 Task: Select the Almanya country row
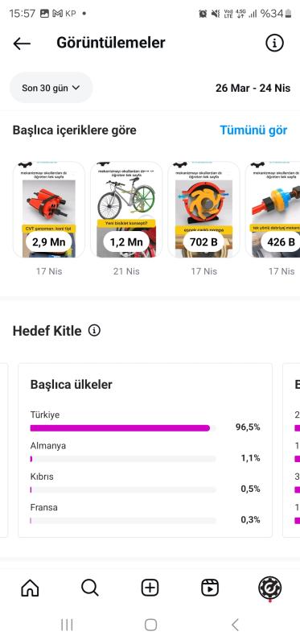(146, 452)
